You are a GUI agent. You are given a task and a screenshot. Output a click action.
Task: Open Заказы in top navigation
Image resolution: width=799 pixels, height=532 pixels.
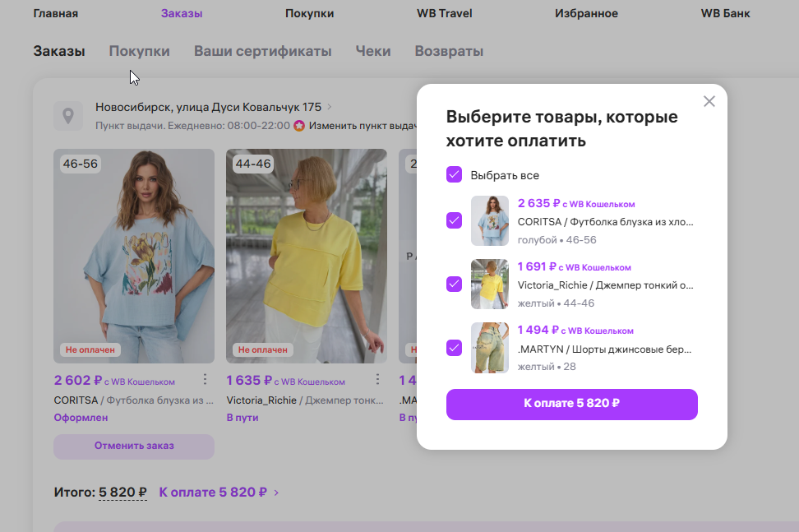pyautogui.click(x=182, y=13)
